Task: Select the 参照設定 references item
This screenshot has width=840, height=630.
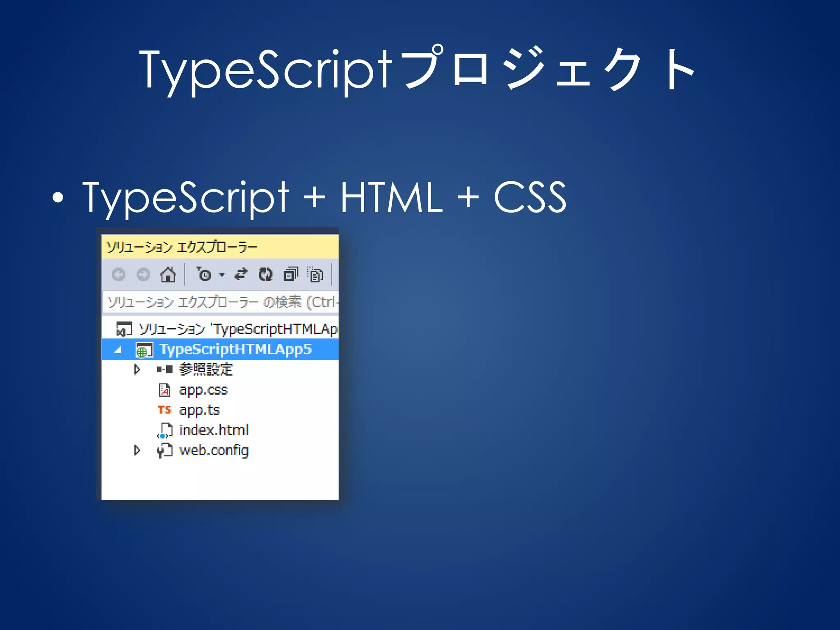Action: (206, 370)
